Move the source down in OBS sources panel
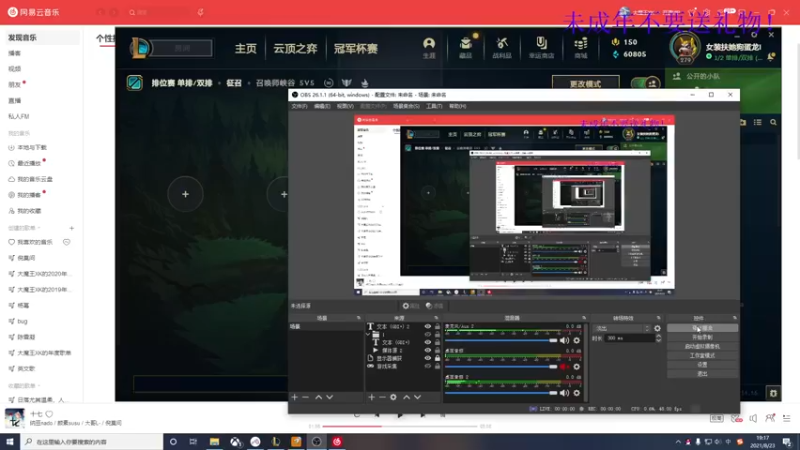The height and width of the screenshot is (450, 800). pos(418,397)
